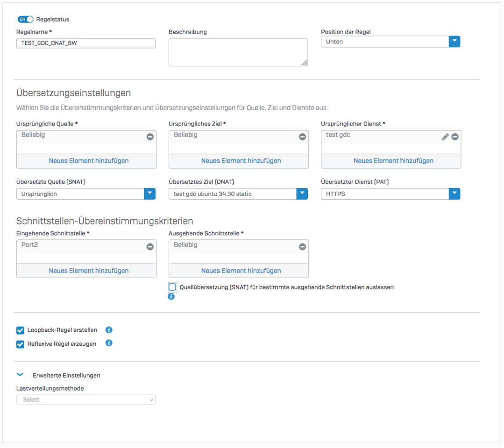The width and height of the screenshot is (504, 448).
Task: Add new element to Ursprüngliche Quelle
Action: [x=89, y=161]
